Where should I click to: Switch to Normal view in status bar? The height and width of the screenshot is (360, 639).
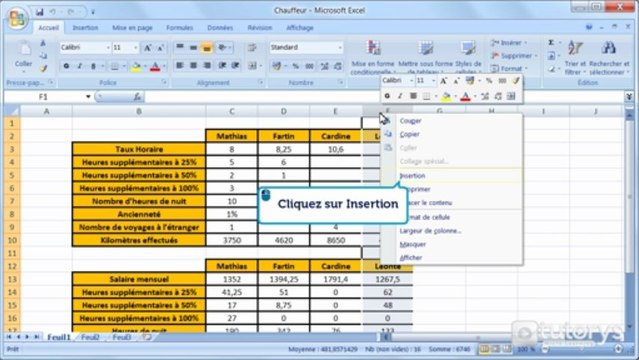(x=484, y=349)
